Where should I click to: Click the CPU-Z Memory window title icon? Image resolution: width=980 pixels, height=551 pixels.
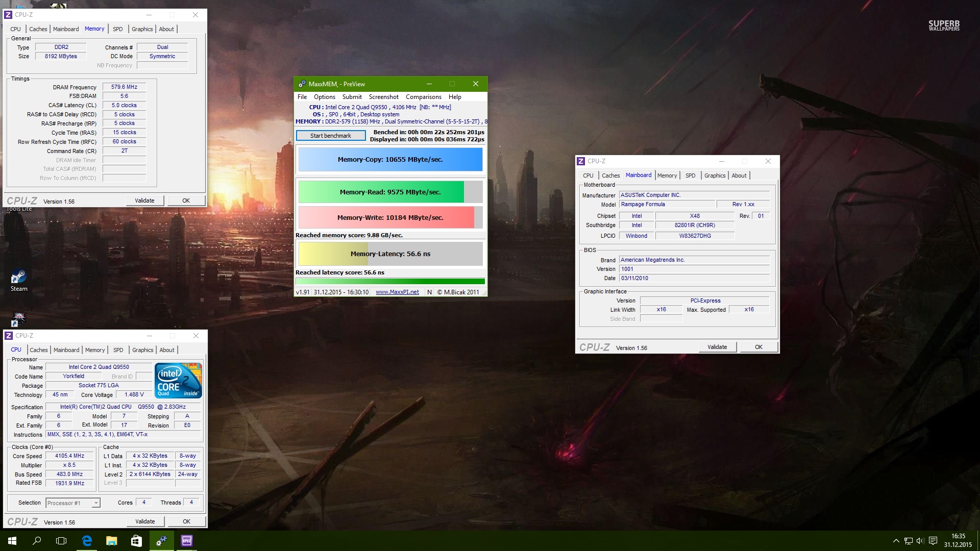tap(8, 15)
